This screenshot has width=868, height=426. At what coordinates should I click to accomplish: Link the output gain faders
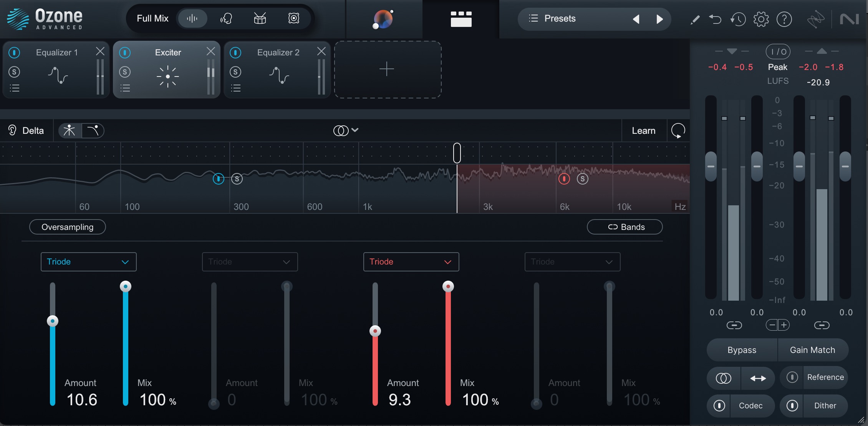[822, 325]
